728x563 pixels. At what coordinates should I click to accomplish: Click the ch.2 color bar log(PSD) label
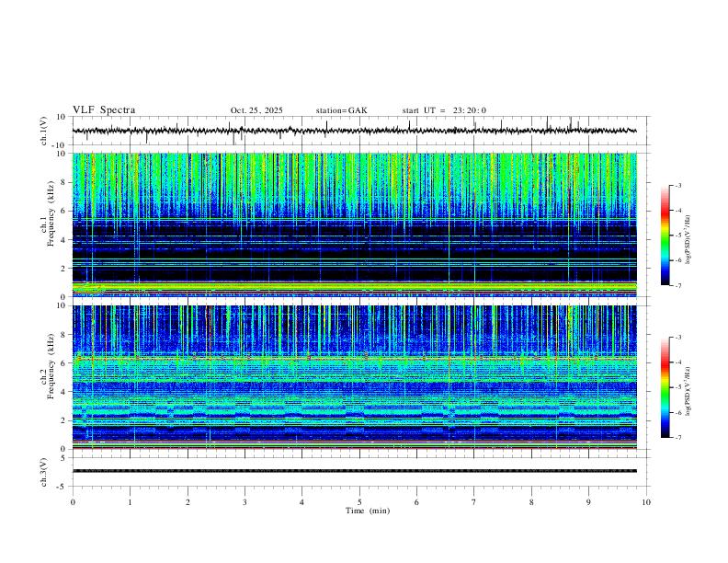point(688,392)
